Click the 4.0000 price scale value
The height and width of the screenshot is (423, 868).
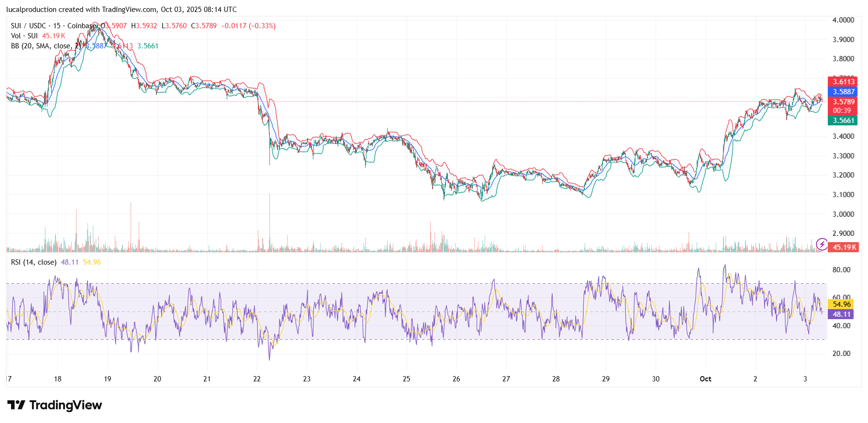tap(843, 20)
